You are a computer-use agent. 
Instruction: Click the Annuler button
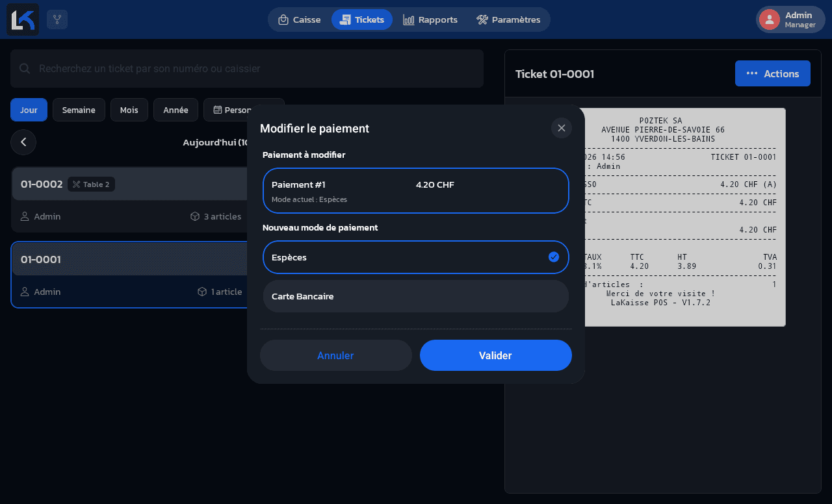tap(336, 355)
